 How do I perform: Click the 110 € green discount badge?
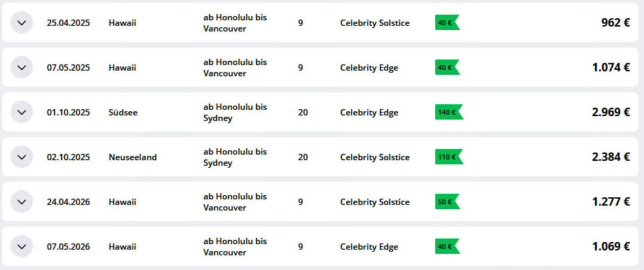(x=449, y=157)
